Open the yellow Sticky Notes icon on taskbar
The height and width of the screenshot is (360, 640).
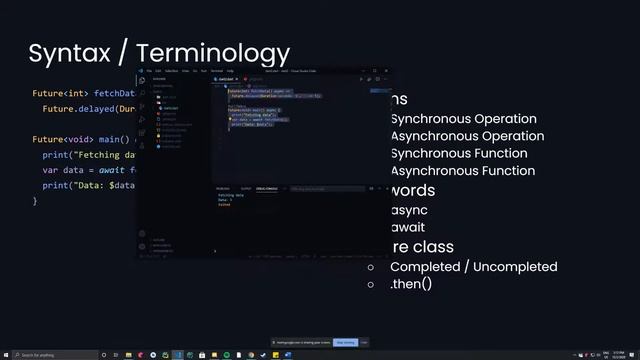[x=276, y=355]
